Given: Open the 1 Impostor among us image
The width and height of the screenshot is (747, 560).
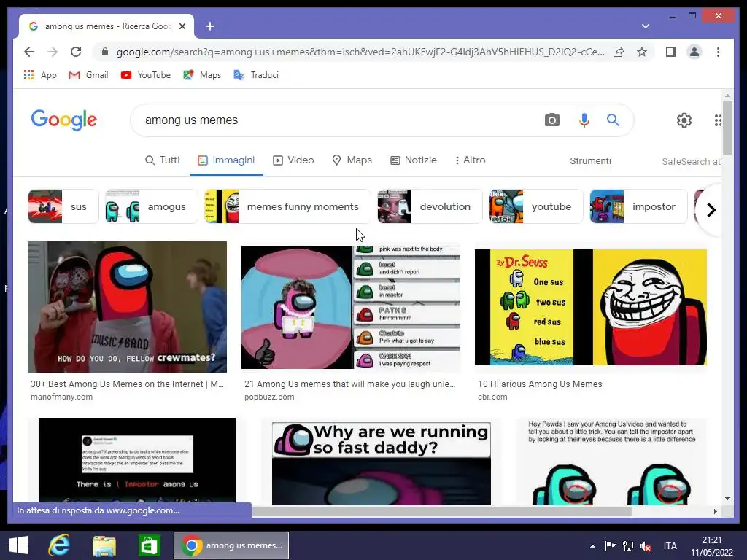Looking at the screenshot, I should click(136, 460).
